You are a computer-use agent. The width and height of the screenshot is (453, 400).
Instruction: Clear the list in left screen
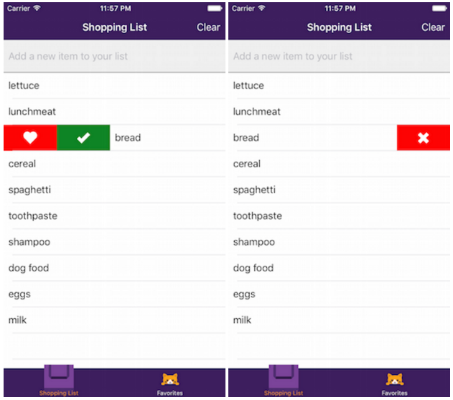click(x=208, y=27)
